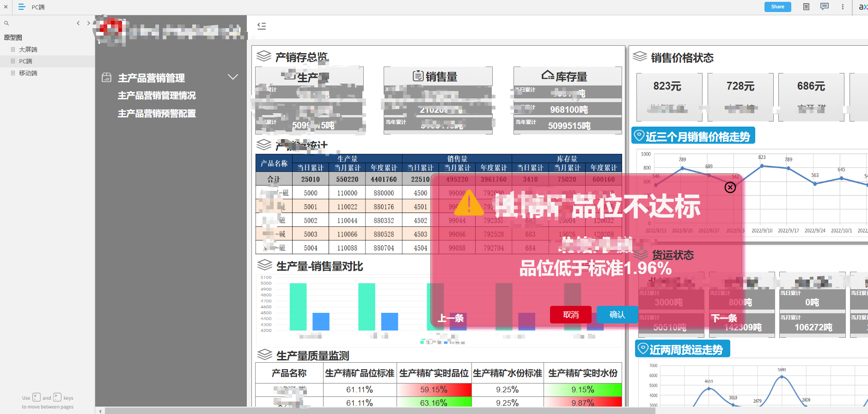The width and height of the screenshot is (868, 414).
Task: Click the red 取消 button
Action: [571, 315]
